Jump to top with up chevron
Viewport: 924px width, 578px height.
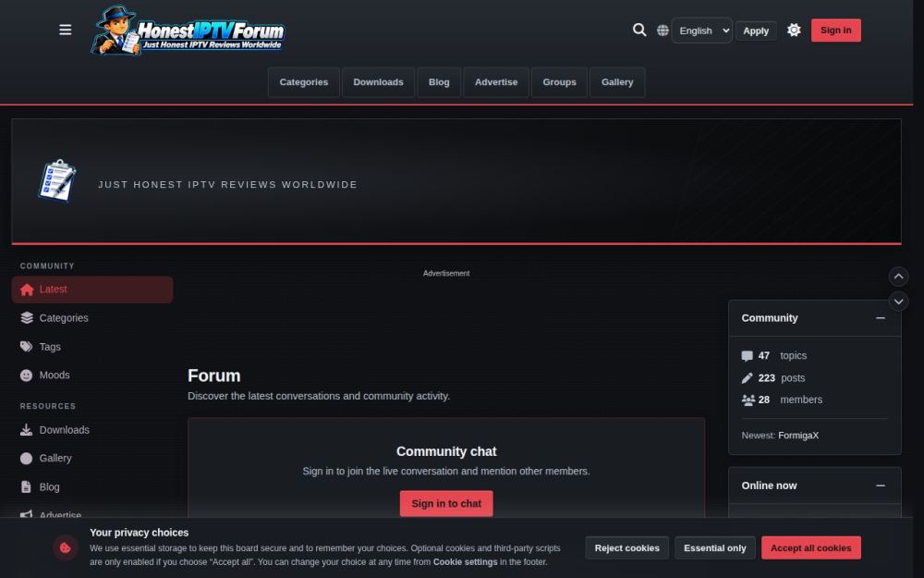click(898, 276)
